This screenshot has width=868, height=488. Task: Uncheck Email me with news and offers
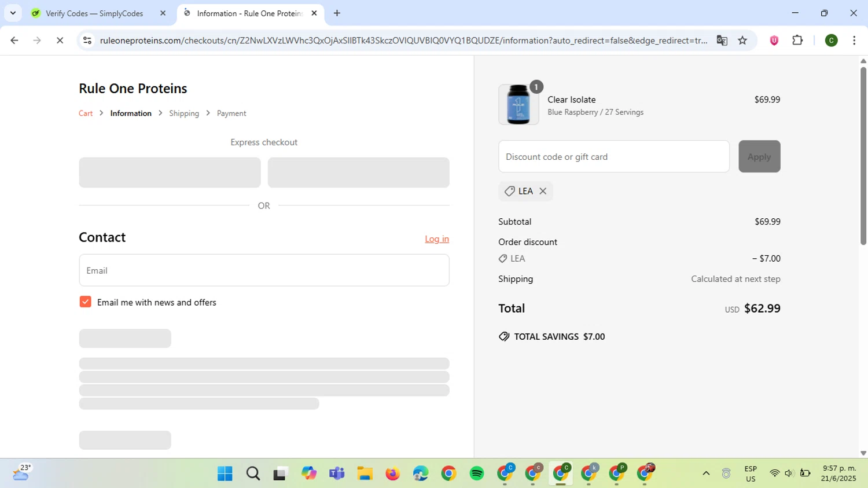click(x=86, y=302)
